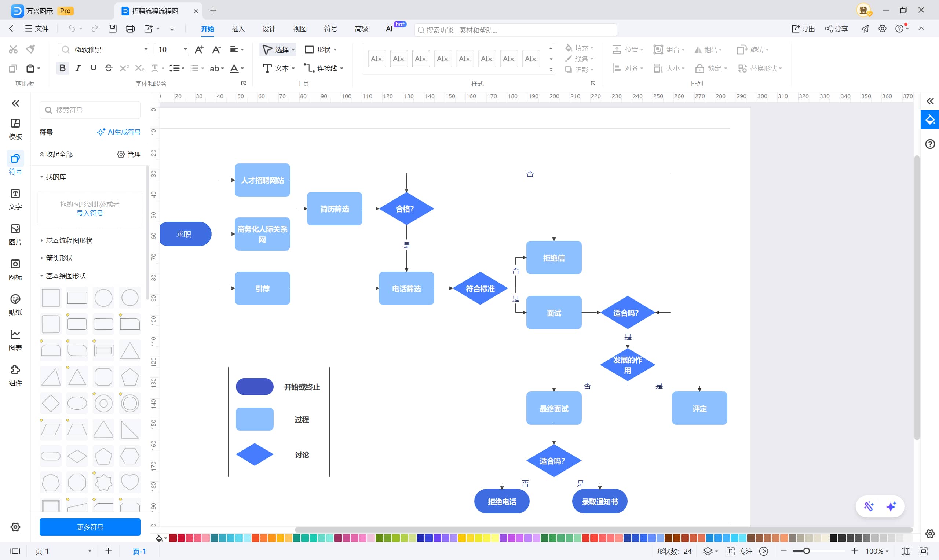Image resolution: width=939 pixels, height=560 pixels.
Task: Click the horizontal canvas scrollbar
Action: [603, 530]
